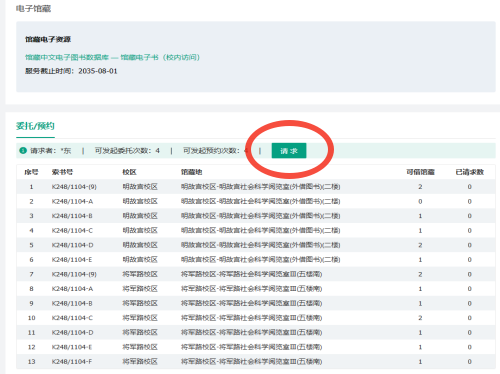Click the 电子馆藏 section heading
This screenshot has height=374, width=500.
(33, 9)
